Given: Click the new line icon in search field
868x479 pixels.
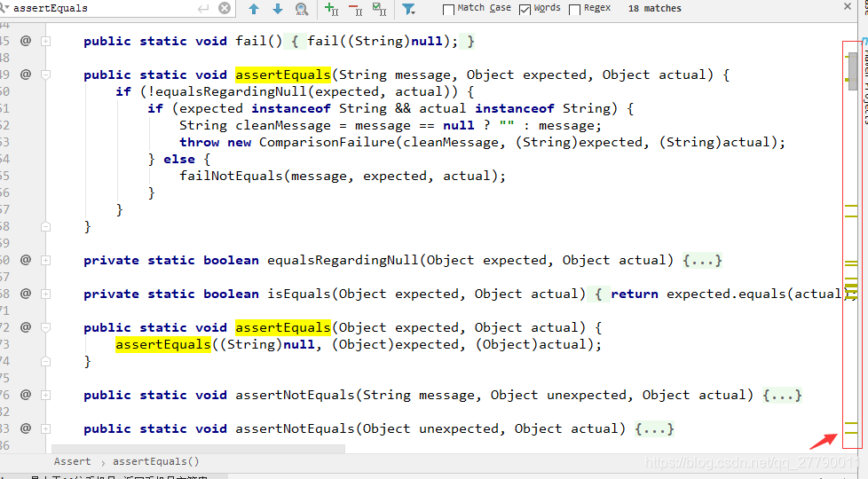Looking at the screenshot, I should [x=203, y=8].
